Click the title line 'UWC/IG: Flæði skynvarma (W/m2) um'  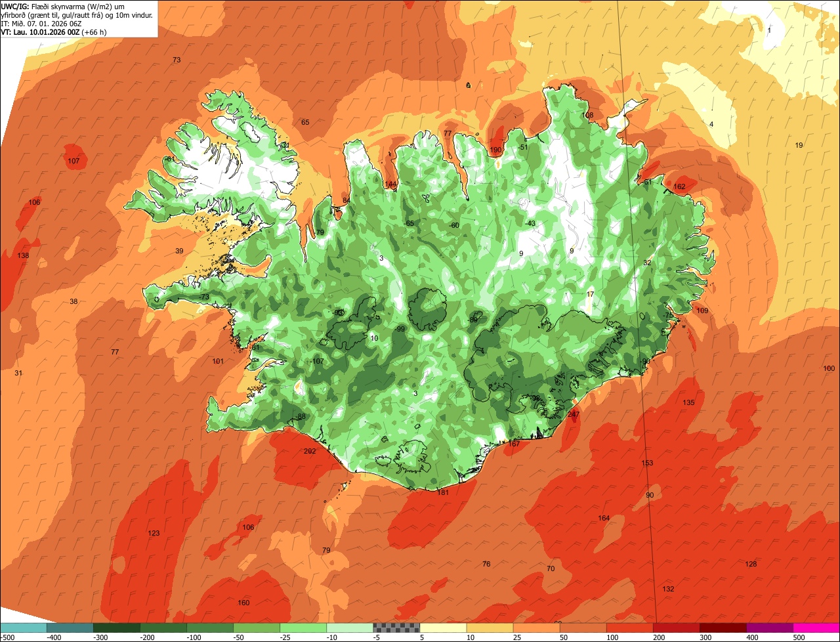[63, 6]
